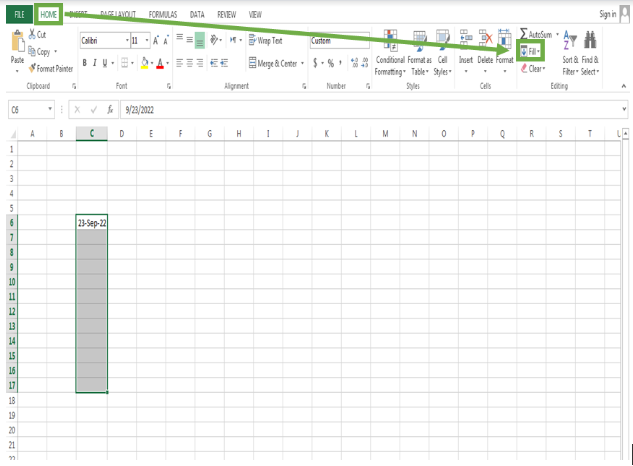Screen dimensions: 633x466
Task: Increase decimal places
Action: click(x=354, y=63)
